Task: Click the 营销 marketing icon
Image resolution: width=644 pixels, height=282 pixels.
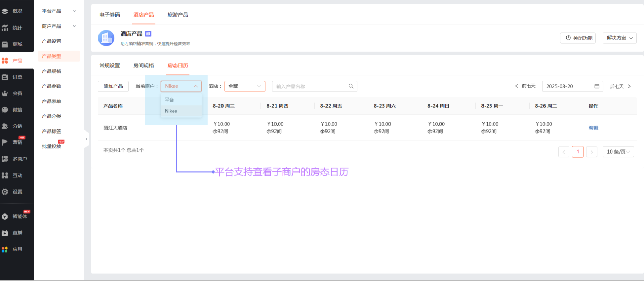Action: 5,142
